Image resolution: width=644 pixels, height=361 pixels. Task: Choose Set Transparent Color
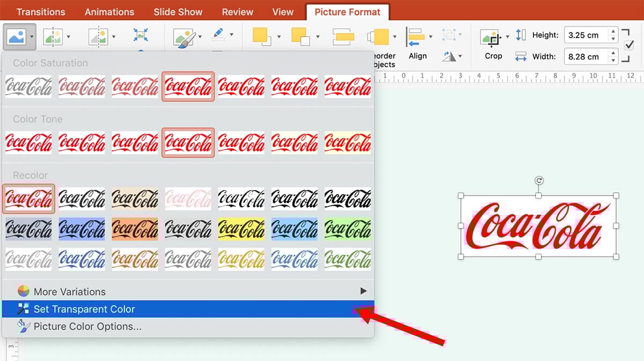click(x=188, y=309)
